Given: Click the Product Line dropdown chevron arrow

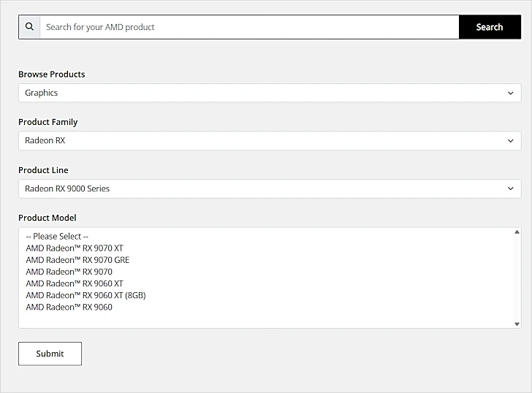Looking at the screenshot, I should click(x=510, y=188).
